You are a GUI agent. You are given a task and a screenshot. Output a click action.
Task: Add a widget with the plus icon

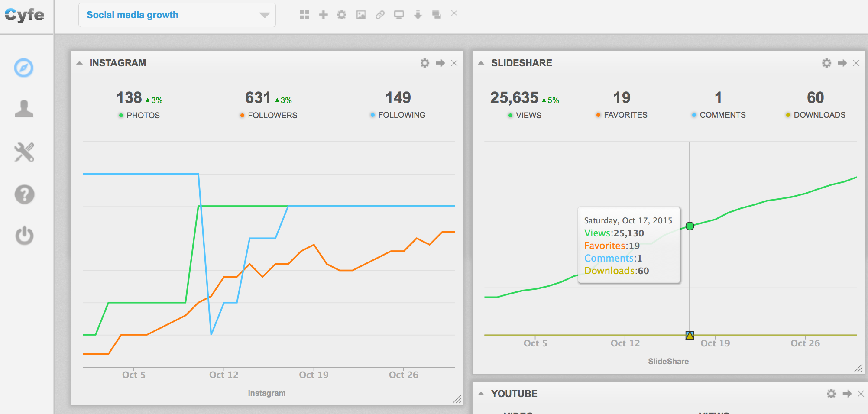click(323, 15)
